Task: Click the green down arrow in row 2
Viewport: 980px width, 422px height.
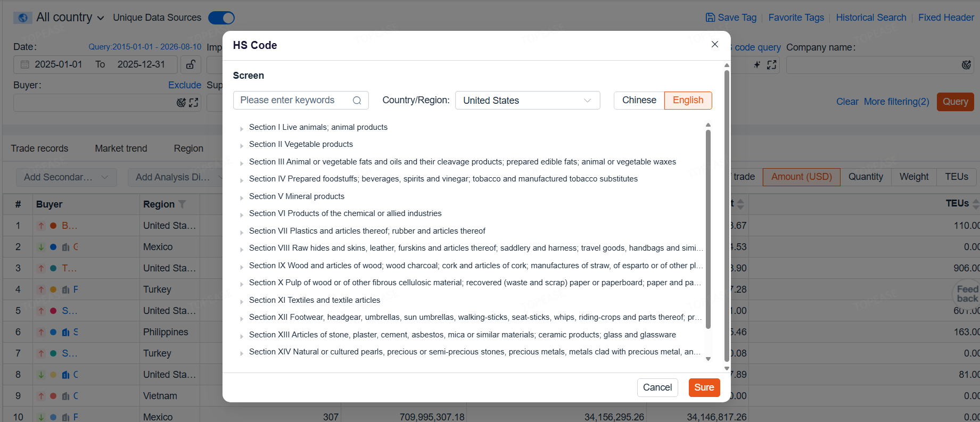Action: pos(41,247)
